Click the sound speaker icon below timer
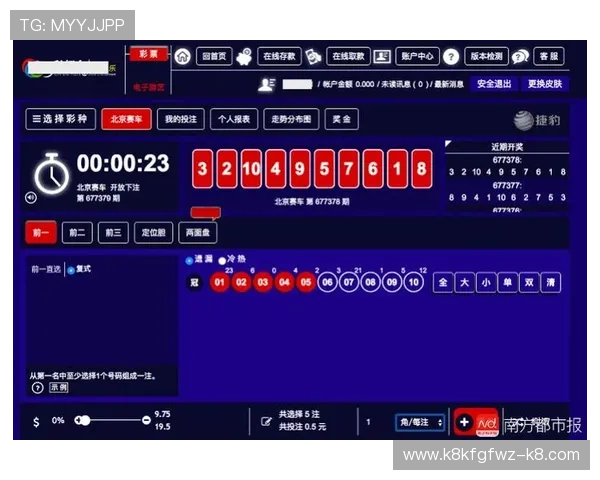600x480 pixels. coord(31,198)
